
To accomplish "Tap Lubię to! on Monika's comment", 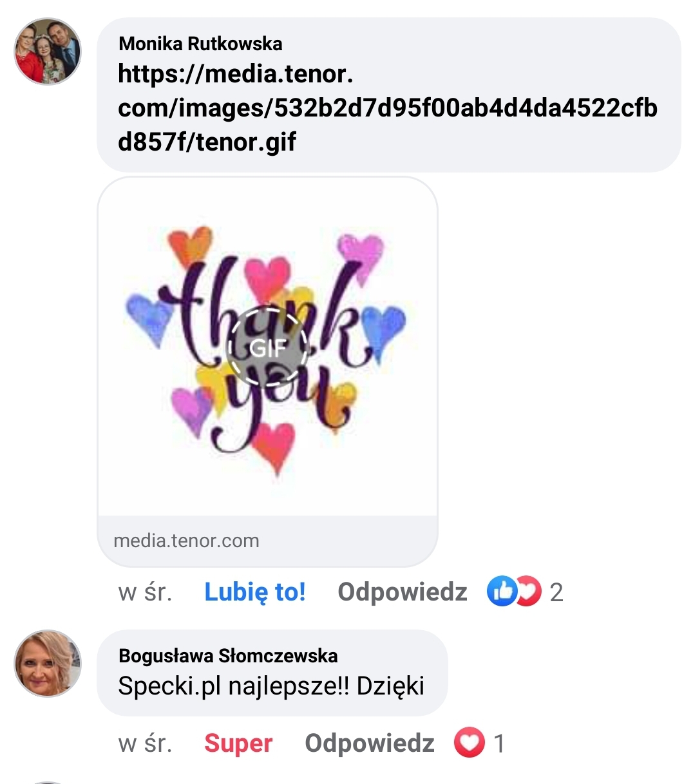I will click(255, 592).
